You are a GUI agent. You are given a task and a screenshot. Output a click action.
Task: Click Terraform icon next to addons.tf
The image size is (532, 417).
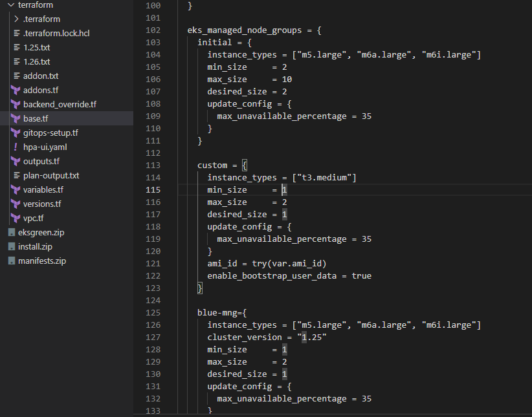(16, 90)
